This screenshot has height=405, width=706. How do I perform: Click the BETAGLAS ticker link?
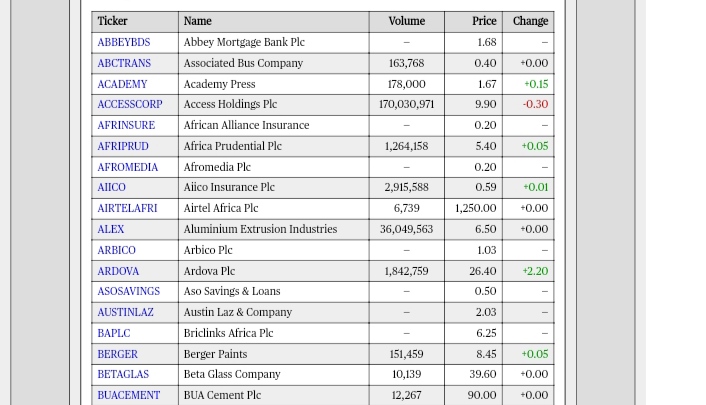(123, 374)
